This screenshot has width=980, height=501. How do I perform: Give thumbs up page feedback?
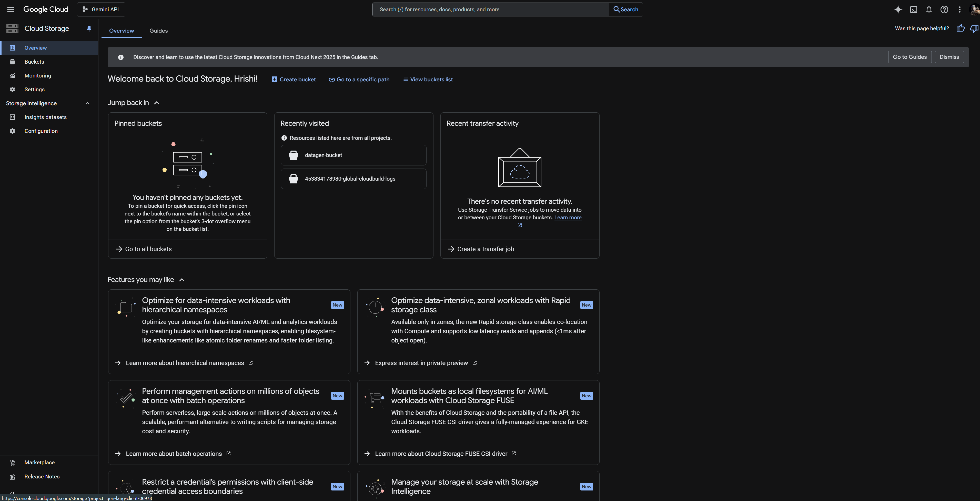pos(961,28)
